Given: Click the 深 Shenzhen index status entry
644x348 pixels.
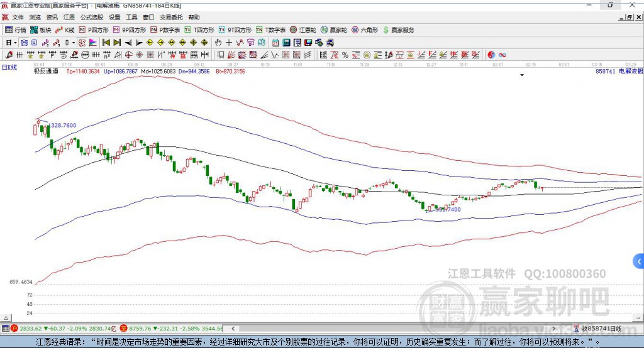Looking at the screenshot, I should [171, 329].
